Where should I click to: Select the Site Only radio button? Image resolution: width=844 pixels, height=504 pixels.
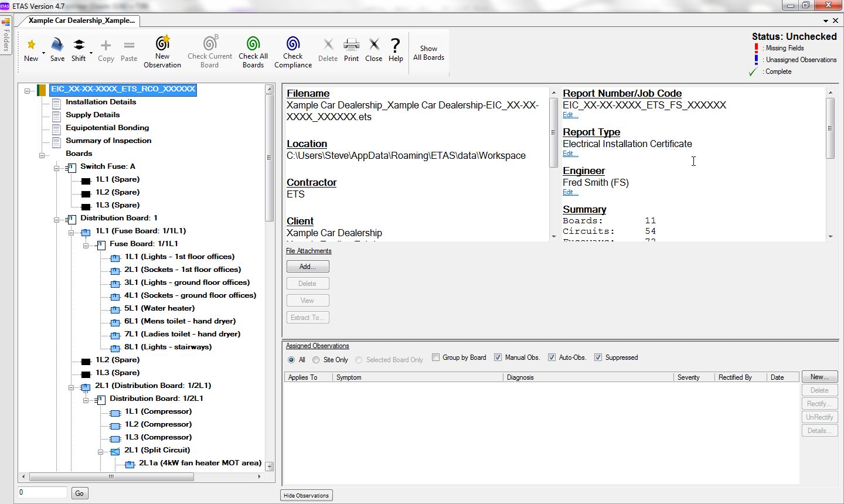coord(316,360)
